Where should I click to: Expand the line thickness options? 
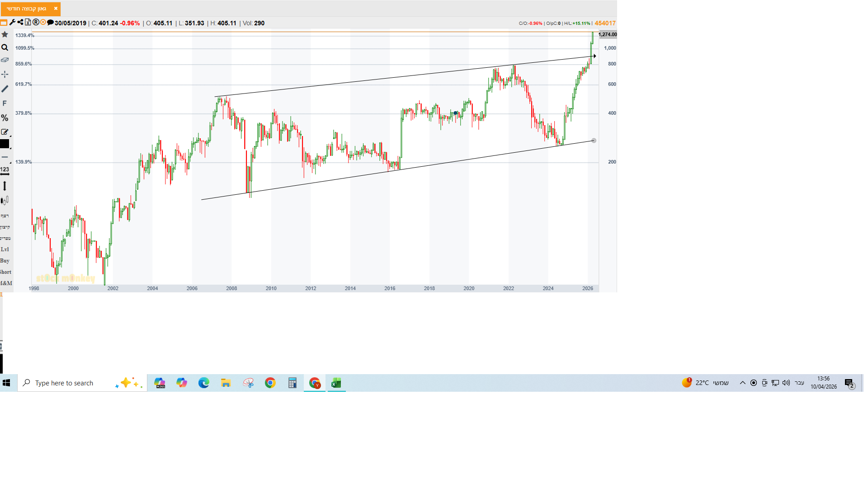(x=5, y=157)
